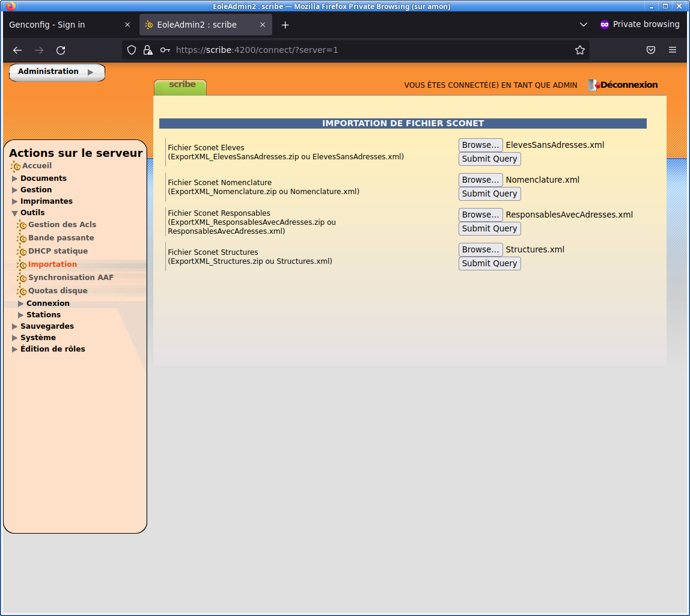
Task: Close the Genconfig - Sign in tab
Action: click(x=127, y=25)
